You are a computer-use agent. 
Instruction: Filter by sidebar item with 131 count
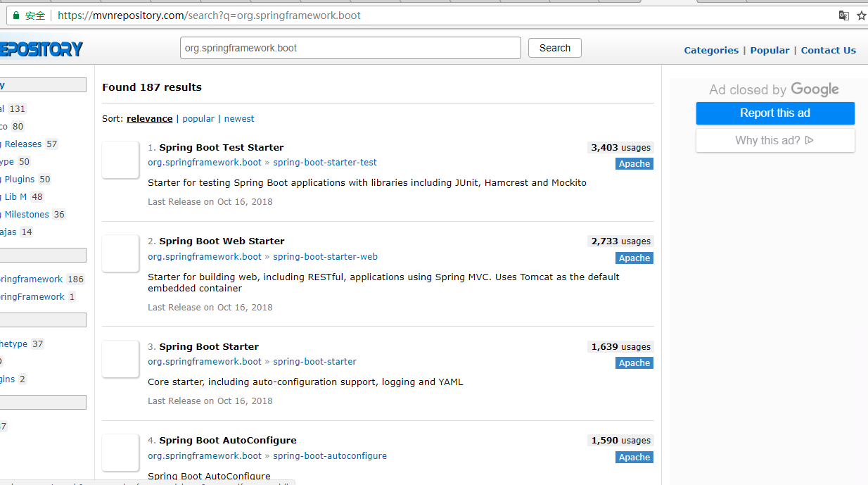pyautogui.click(x=13, y=109)
